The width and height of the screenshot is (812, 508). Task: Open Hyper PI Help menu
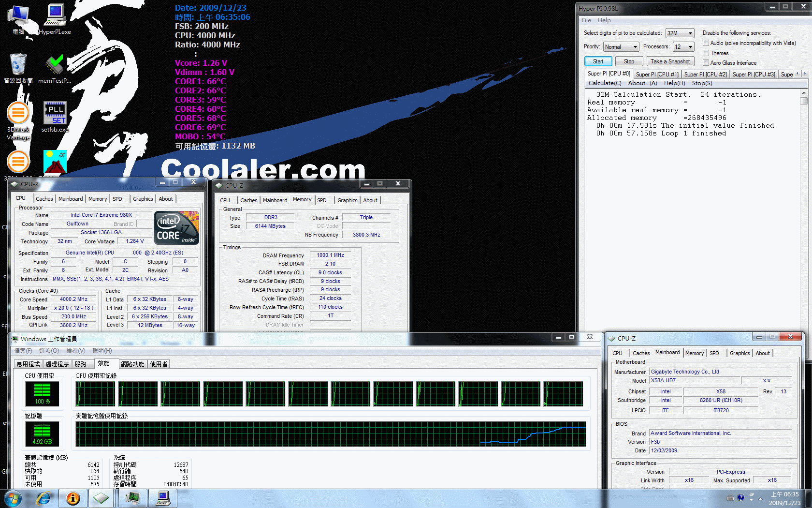604,20
